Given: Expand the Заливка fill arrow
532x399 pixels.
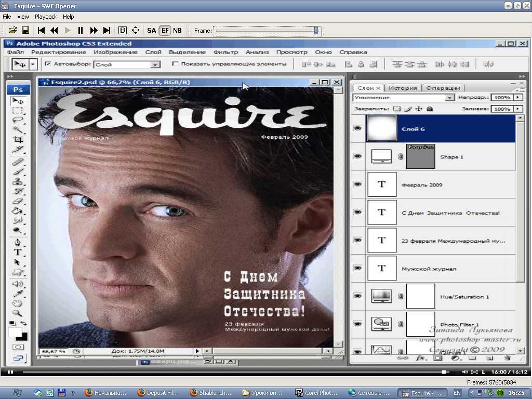Looking at the screenshot, I should [x=518, y=109].
